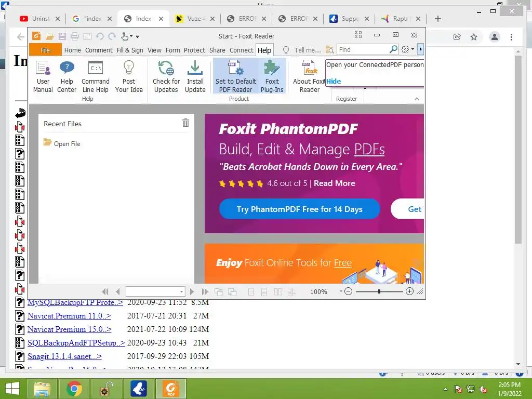Image resolution: width=532 pixels, height=399 pixels.
Task: Check for Updates in Foxit
Action: coord(166,76)
